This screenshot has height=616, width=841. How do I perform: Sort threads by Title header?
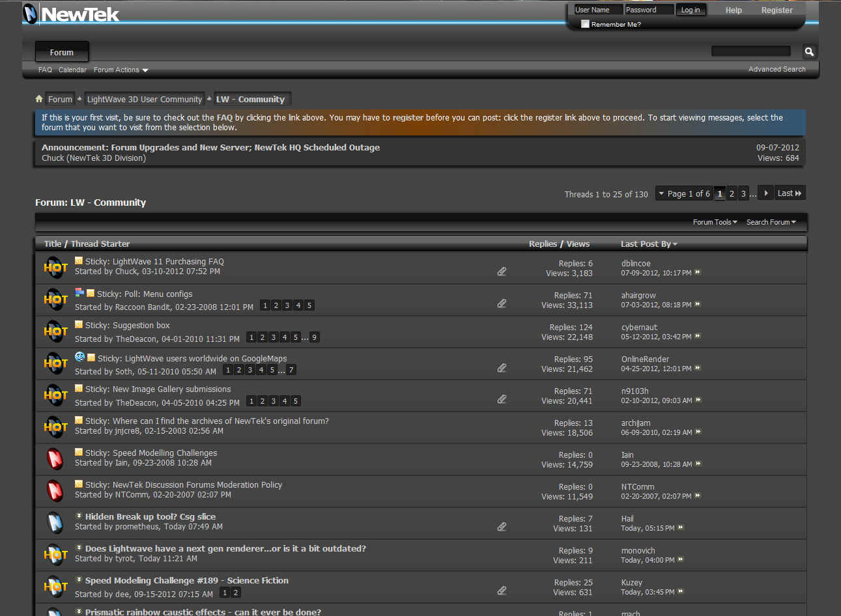click(x=53, y=244)
